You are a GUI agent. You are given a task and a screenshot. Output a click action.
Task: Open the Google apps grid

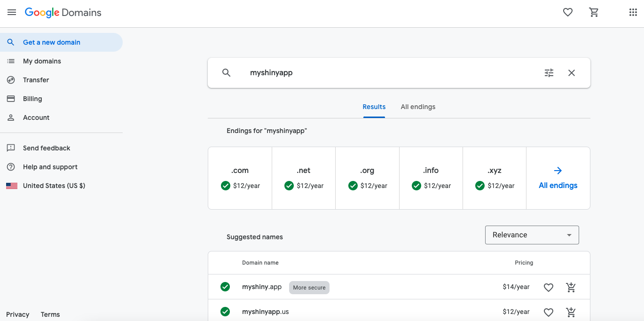633,13
